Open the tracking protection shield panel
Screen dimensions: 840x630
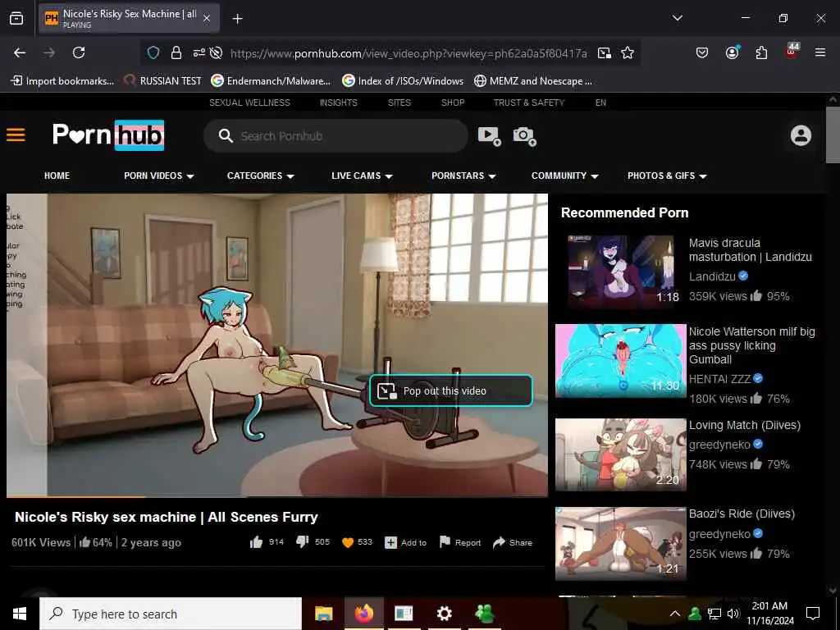point(153,52)
